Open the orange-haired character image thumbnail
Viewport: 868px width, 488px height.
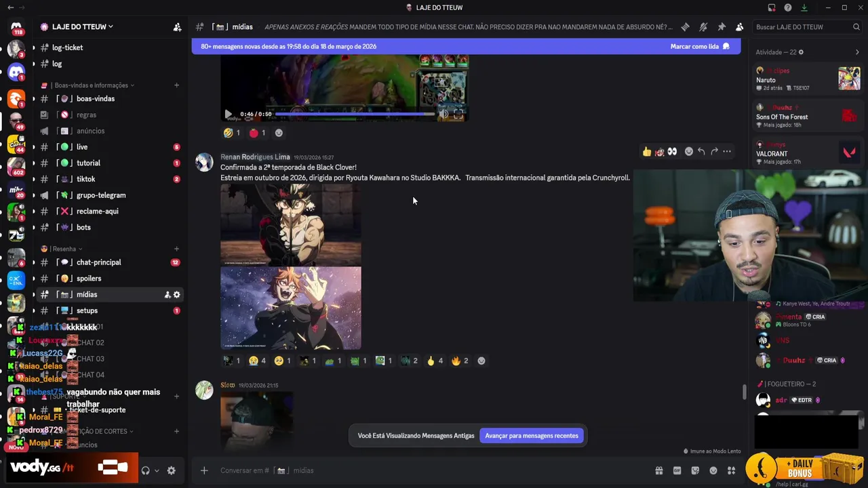point(291,308)
